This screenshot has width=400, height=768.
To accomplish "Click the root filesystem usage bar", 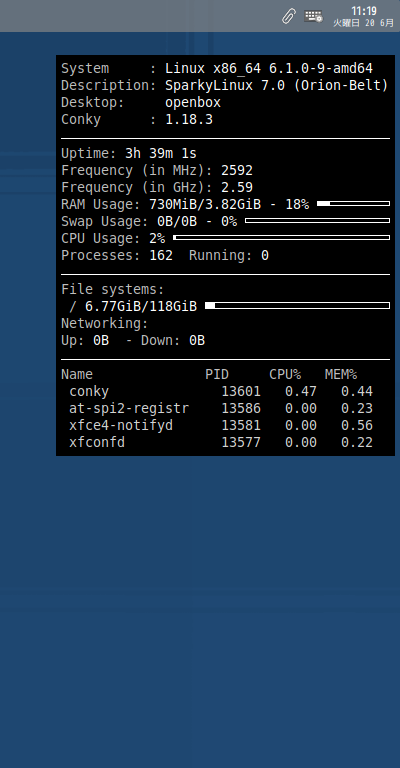I will pyautogui.click(x=297, y=306).
